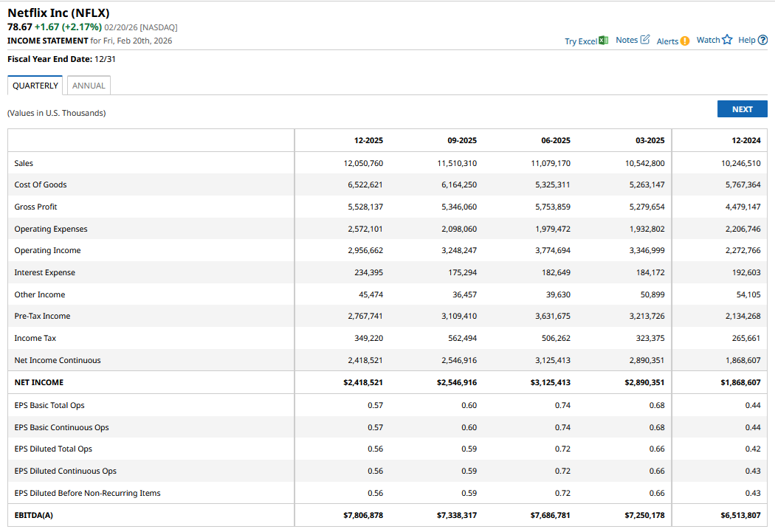Image resolution: width=775 pixels, height=532 pixels.
Task: Select the Sales row label
Action: tap(24, 163)
